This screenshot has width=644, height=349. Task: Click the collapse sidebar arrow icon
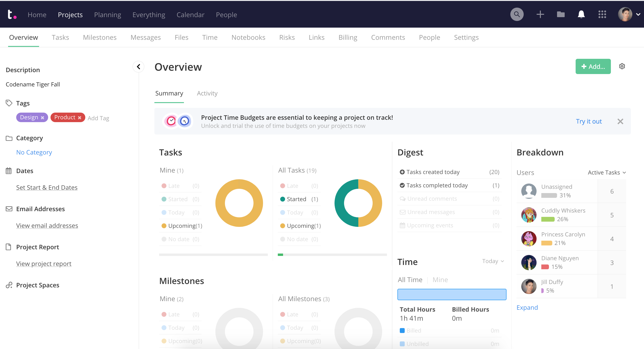(138, 67)
